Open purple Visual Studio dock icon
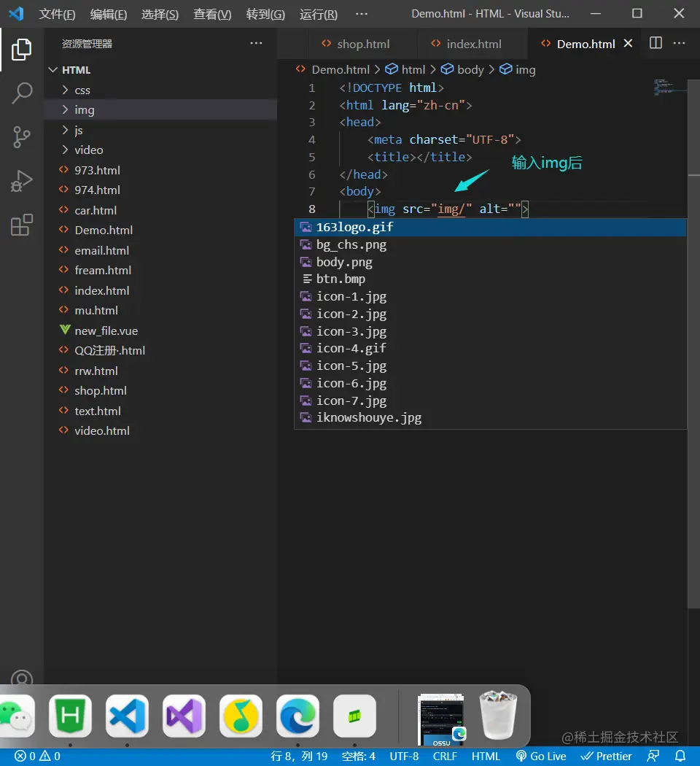This screenshot has height=766, width=700. 184,716
